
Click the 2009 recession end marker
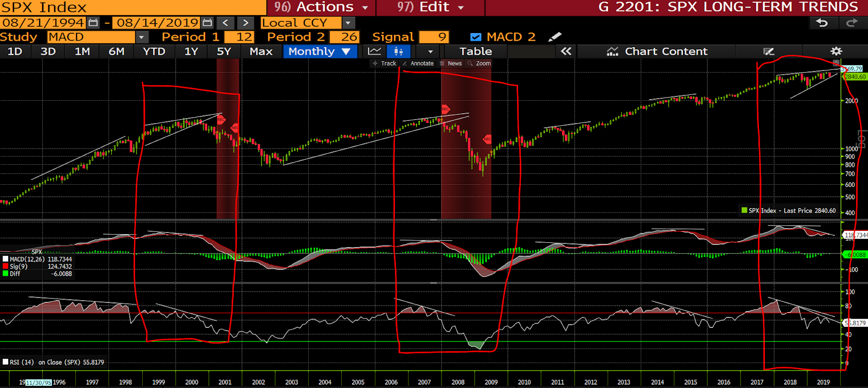coord(487,139)
